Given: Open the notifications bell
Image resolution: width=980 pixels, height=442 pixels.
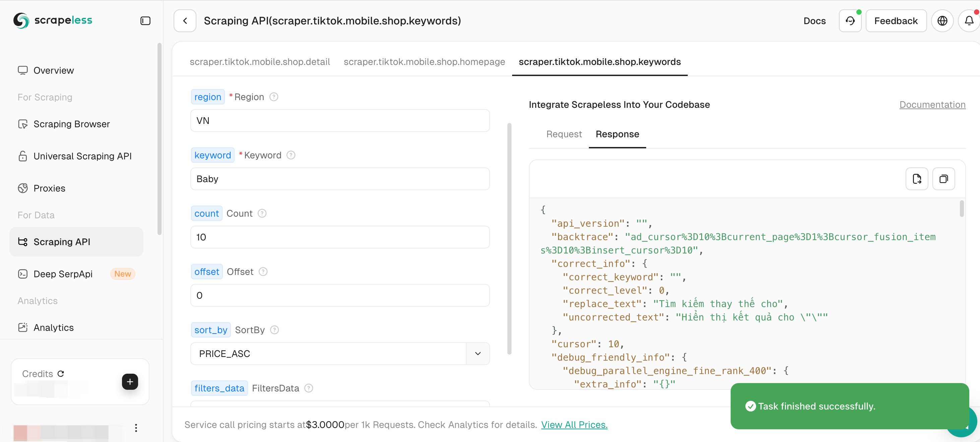Looking at the screenshot, I should (x=969, y=20).
